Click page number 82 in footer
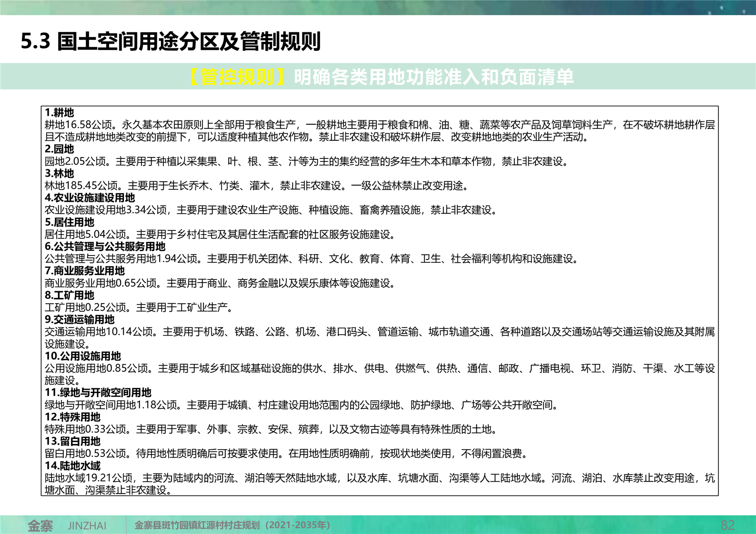This screenshot has width=756, height=534. click(727, 525)
